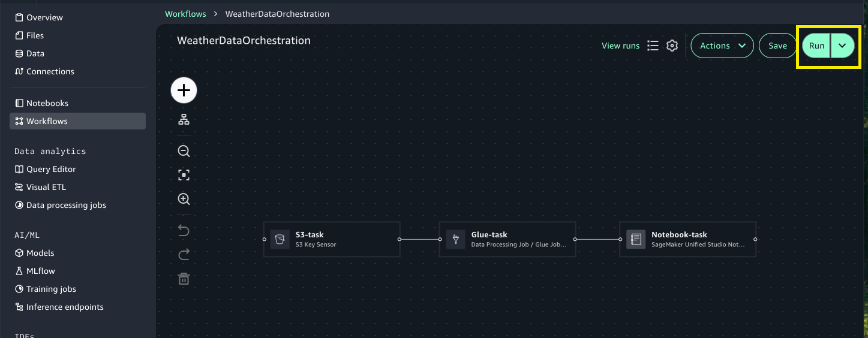Fit workflow to view icon
Image resolution: width=868 pixels, height=338 pixels.
[x=184, y=175]
